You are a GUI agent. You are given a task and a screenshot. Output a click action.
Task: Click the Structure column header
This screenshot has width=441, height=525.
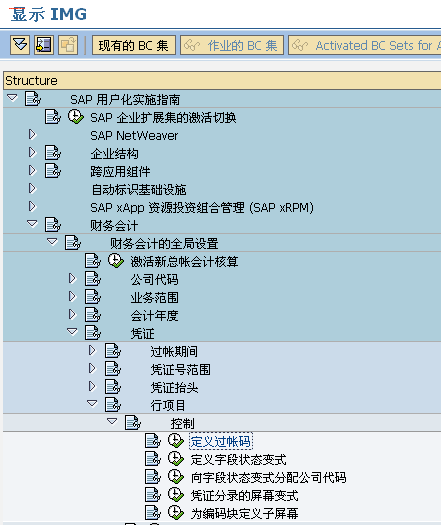(x=222, y=80)
